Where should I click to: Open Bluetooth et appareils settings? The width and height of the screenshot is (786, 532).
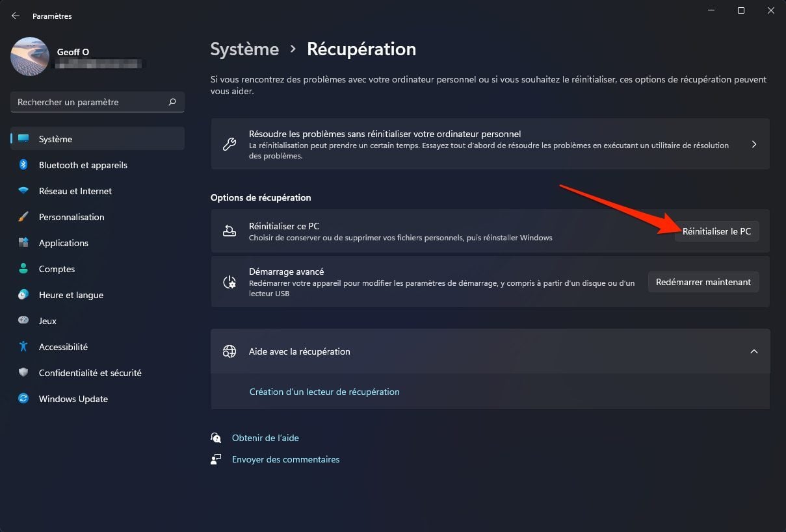pyautogui.click(x=98, y=165)
